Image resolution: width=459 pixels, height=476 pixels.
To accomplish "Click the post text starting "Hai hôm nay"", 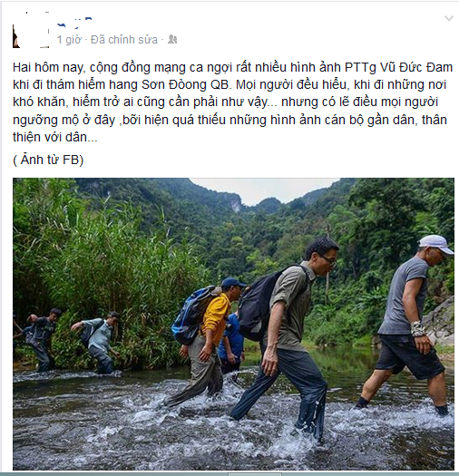I will point(233,102).
